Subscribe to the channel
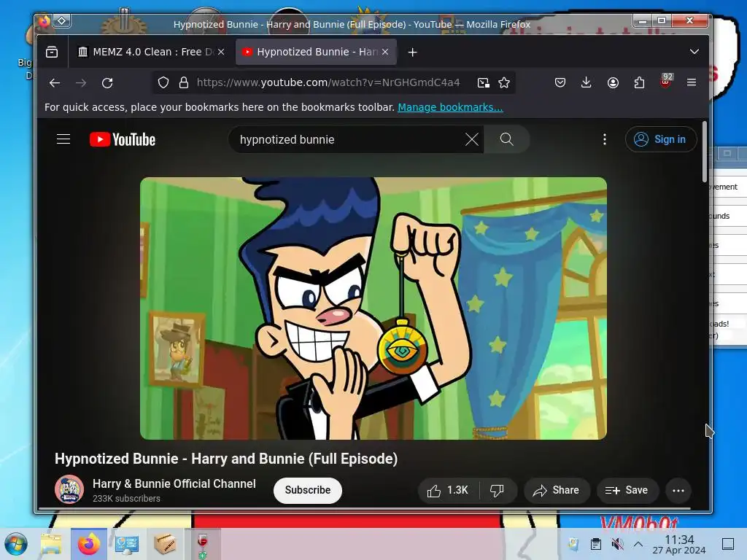The image size is (747, 560). [x=308, y=491]
